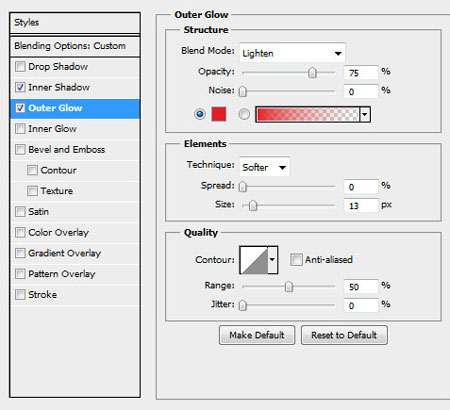
Task: Open the Gradient Overlay settings row
Action: (75, 253)
